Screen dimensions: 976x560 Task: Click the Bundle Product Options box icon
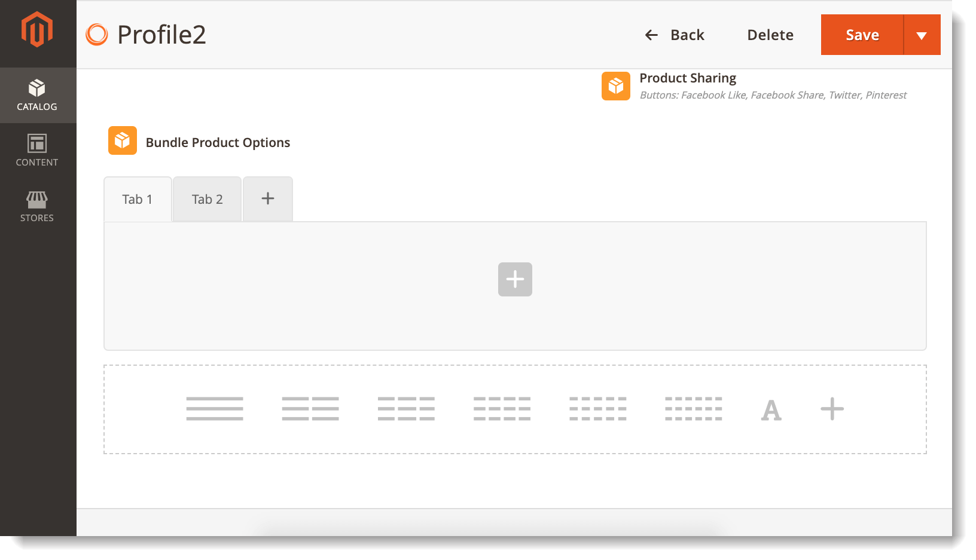point(122,140)
